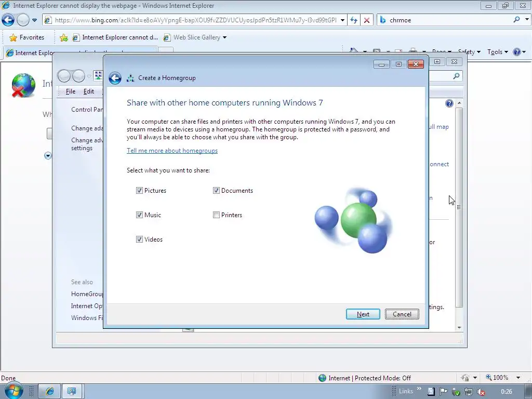
Task: Cancel the Create a Homegroup wizard
Action: coord(402,314)
